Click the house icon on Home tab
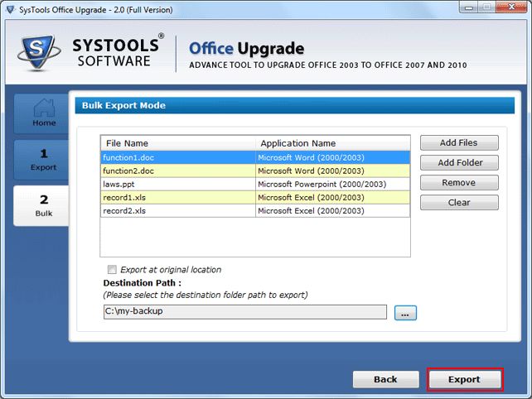This screenshot has height=399, width=532. 44,108
